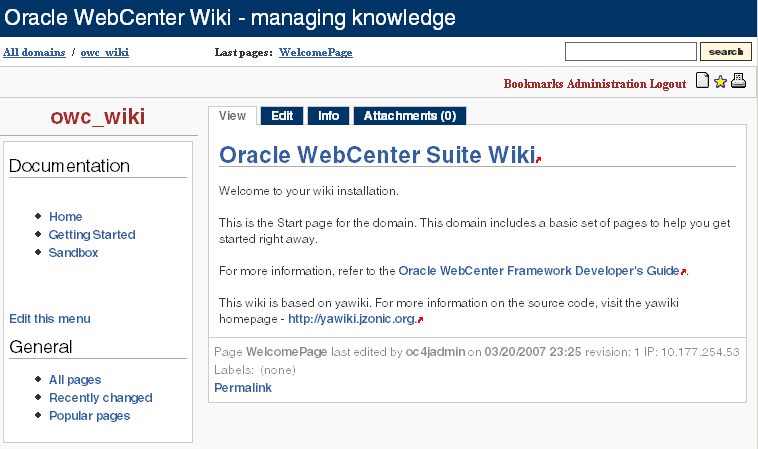Click the star bookmark icon
Screen dimensions: 758x449
(x=720, y=82)
